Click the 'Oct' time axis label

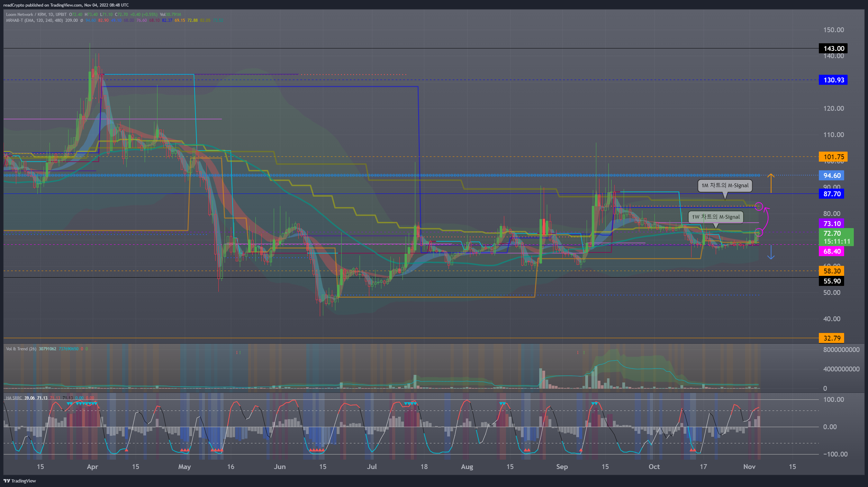654,467
